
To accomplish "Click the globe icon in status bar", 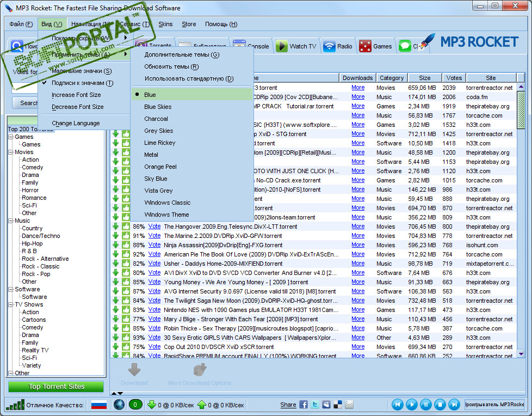I will 119,405.
